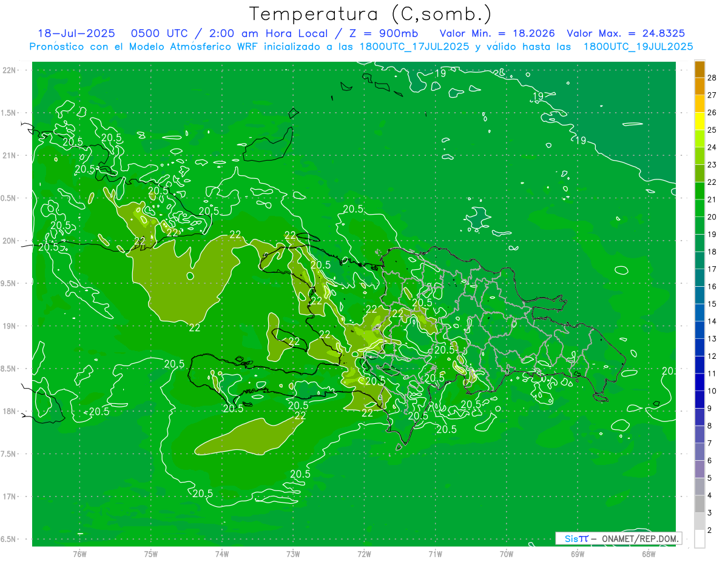The height and width of the screenshot is (562, 728).
Task: Click the '17N' latitude axis label
Action: click(x=9, y=497)
